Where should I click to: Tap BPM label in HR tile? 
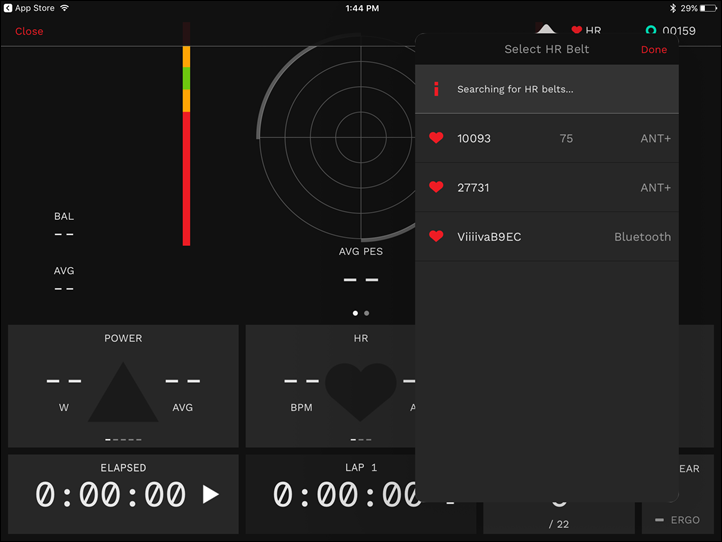pyautogui.click(x=301, y=408)
